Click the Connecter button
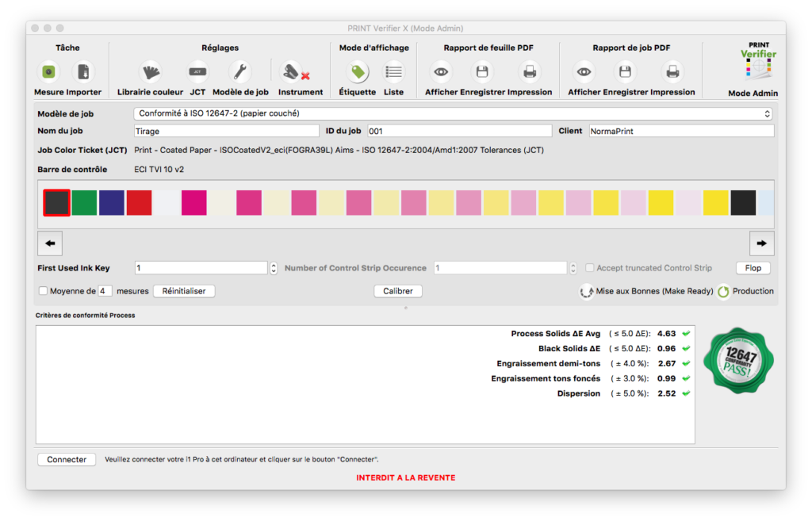 pos(67,459)
